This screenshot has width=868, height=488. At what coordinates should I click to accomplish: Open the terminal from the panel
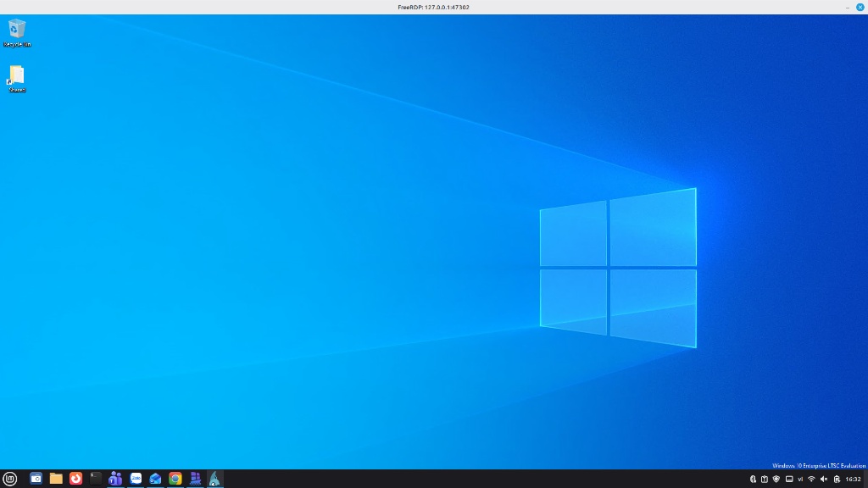coord(96,479)
